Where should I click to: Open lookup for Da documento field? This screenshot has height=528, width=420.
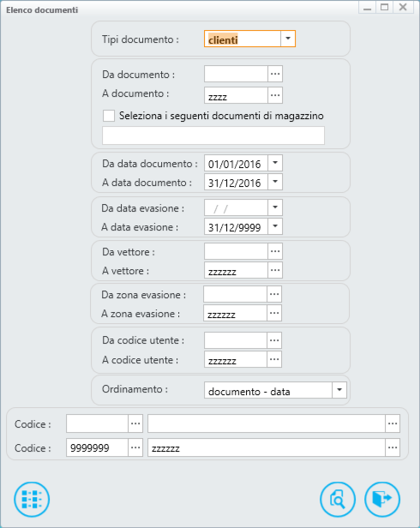(x=275, y=74)
